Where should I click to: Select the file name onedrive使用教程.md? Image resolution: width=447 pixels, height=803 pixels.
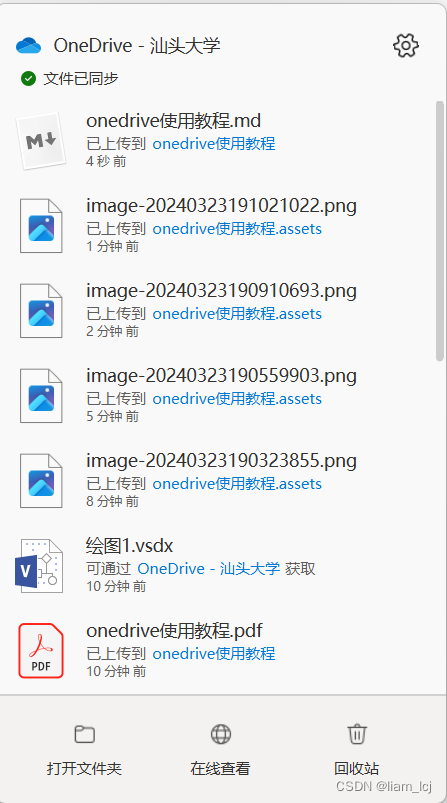point(174,121)
